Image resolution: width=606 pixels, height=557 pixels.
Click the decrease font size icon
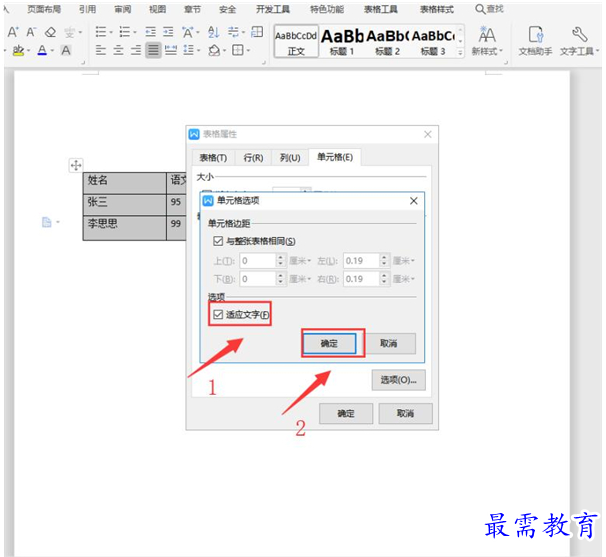[x=31, y=32]
